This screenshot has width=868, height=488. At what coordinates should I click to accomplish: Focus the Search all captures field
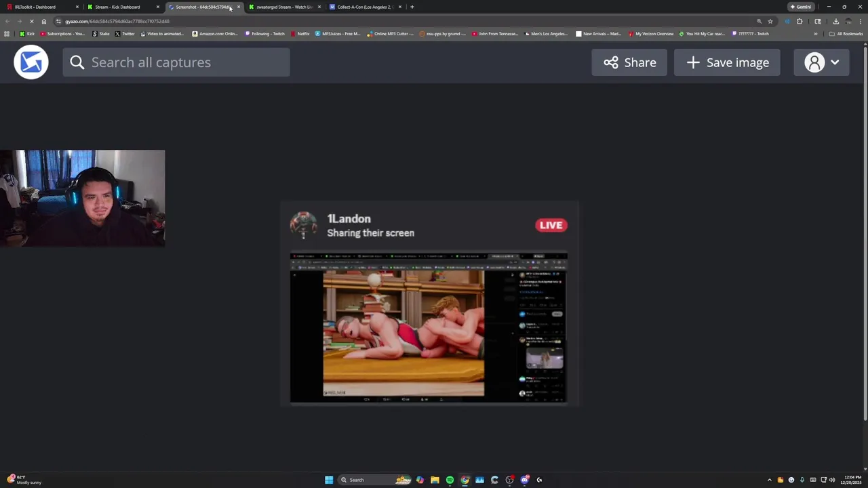(176, 62)
